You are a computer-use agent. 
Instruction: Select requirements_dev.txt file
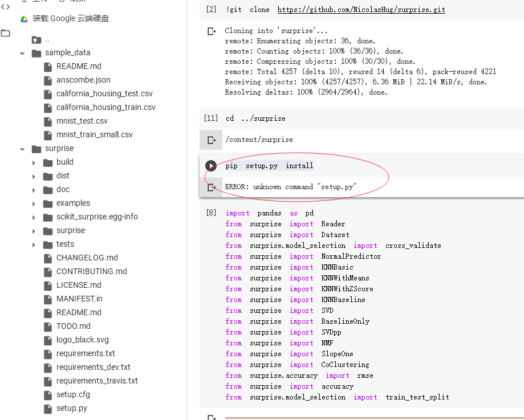(94, 367)
